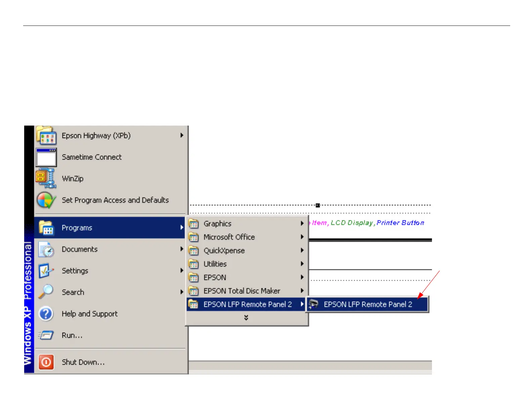Expand the Epson Highway (XPb) submenu arrow
The height and width of the screenshot is (411, 532).
(x=182, y=135)
